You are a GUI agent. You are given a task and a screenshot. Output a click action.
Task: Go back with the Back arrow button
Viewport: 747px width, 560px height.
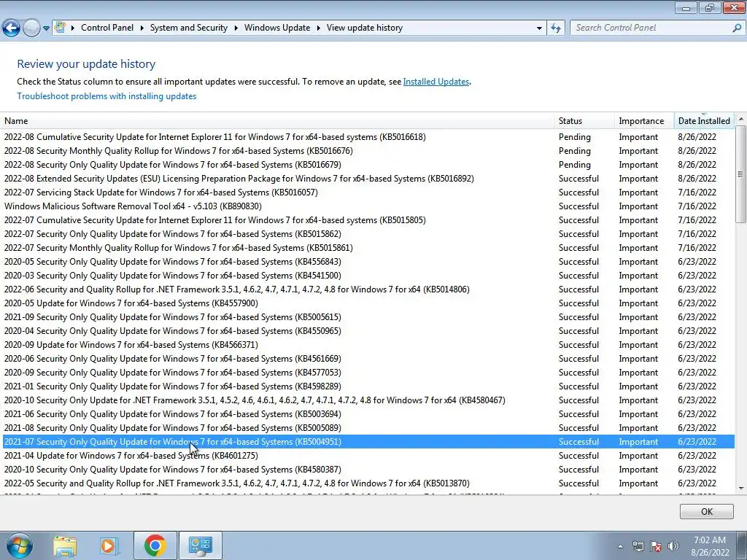point(12,28)
